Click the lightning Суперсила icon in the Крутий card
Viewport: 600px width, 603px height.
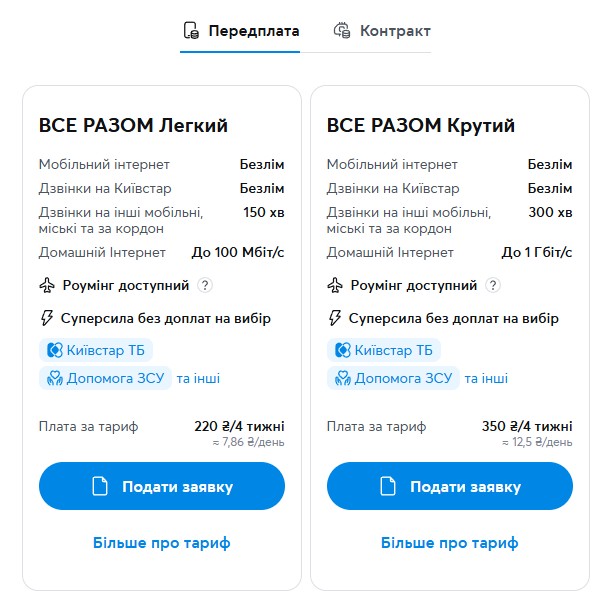point(334,319)
